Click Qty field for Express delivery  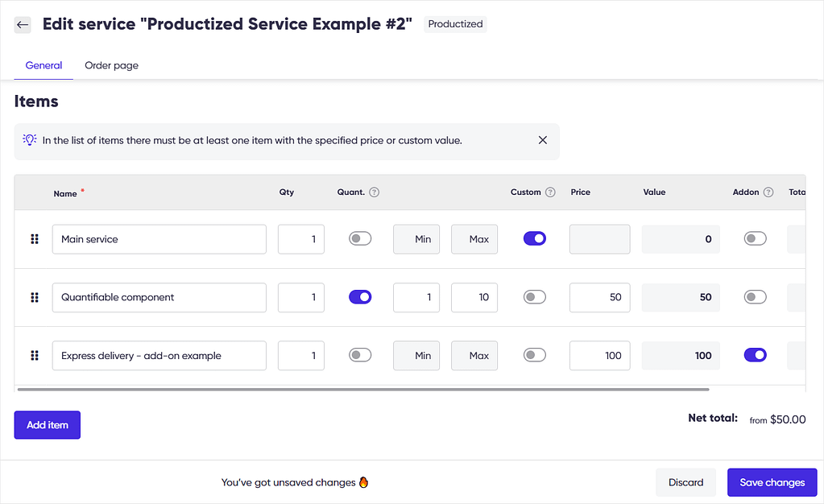(x=301, y=356)
